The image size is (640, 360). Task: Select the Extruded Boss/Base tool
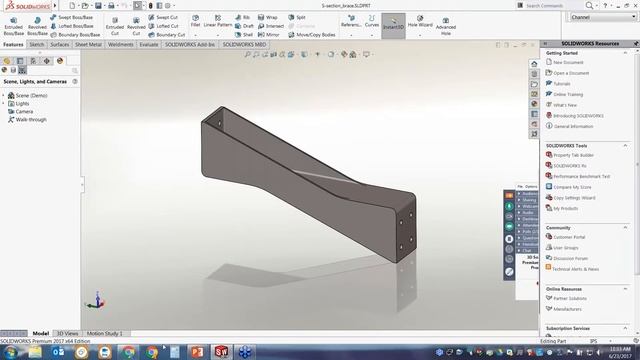coord(13,26)
